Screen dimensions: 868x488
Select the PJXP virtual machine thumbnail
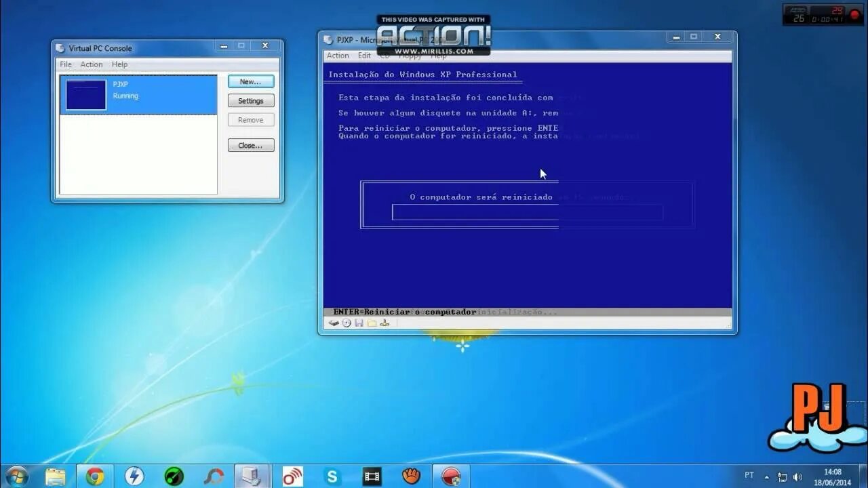85,95
